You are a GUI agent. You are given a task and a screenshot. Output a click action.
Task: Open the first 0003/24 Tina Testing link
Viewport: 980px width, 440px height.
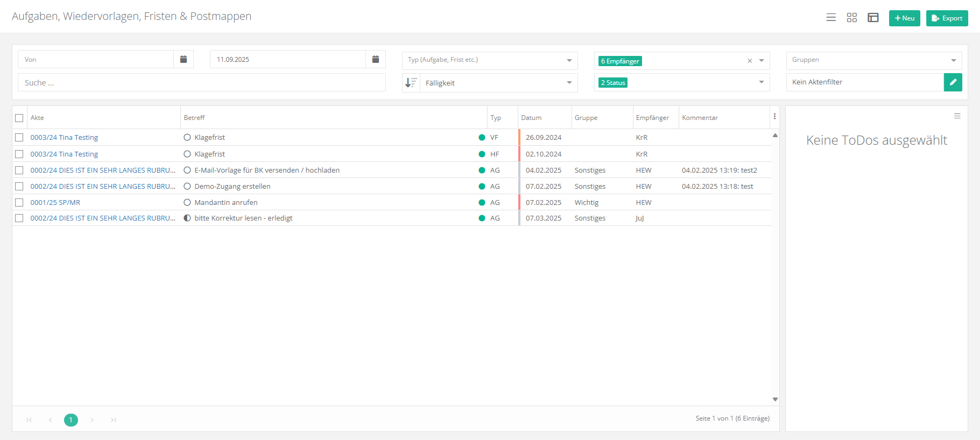click(64, 138)
